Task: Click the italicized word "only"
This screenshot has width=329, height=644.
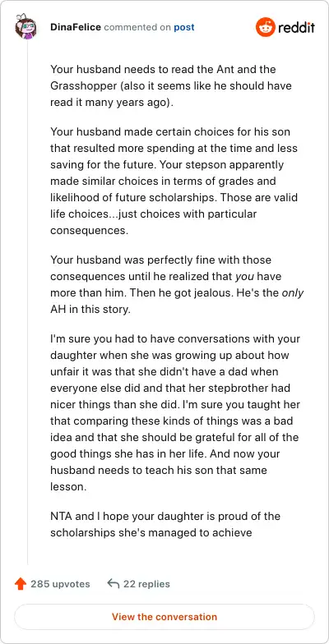Action: (293, 294)
